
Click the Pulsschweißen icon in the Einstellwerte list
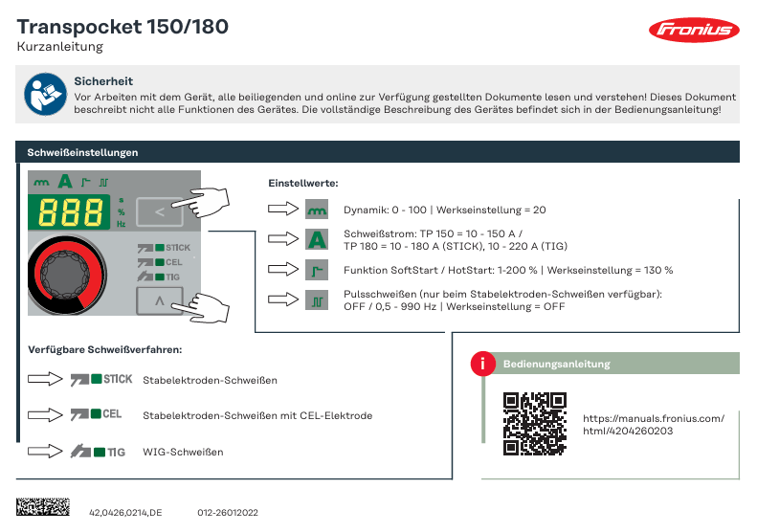click(x=317, y=299)
